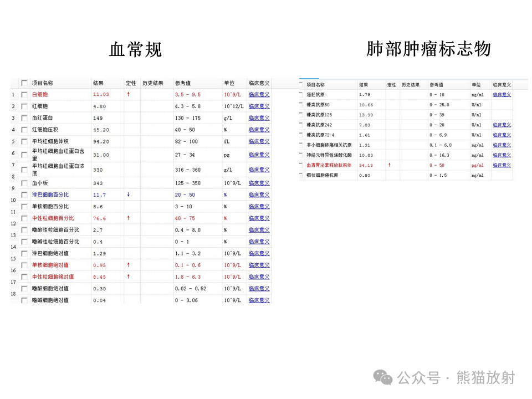Image resolution: width=532 pixels, height=399 pixels.
Task: Open 临床意义 link for 血红蛋白
Action: click(x=259, y=118)
